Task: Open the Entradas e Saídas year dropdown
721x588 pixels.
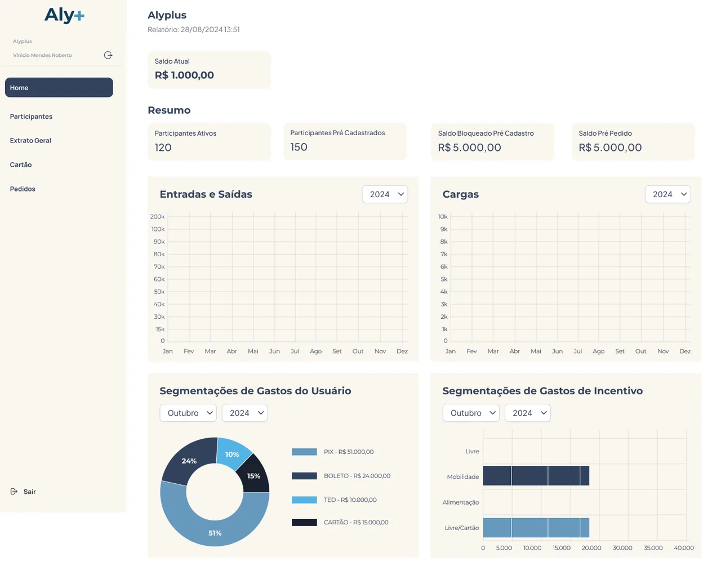Action: pyautogui.click(x=385, y=194)
